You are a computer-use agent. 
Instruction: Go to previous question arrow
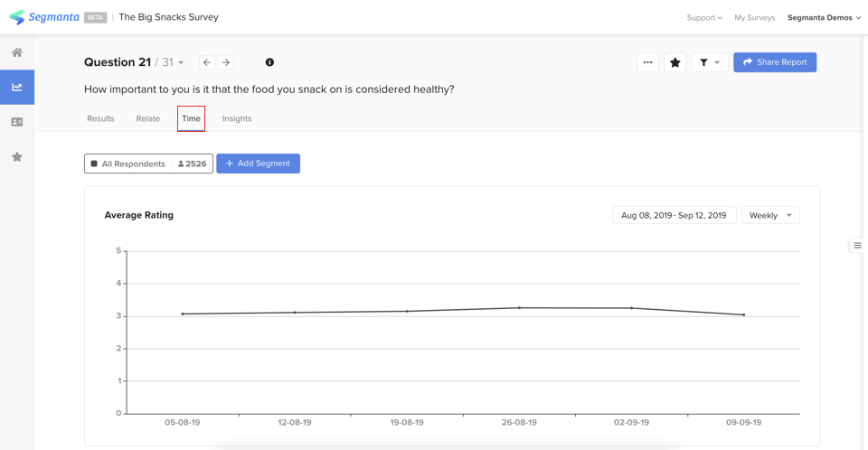click(207, 62)
